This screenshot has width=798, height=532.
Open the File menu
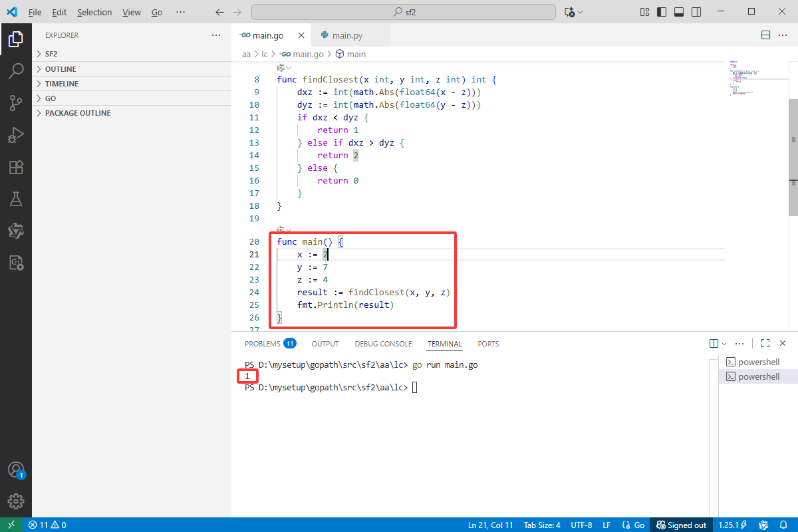click(x=35, y=12)
